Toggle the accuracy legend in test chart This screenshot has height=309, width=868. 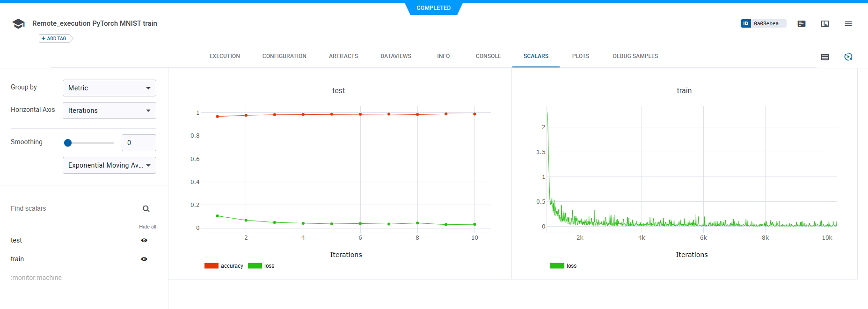pyautogui.click(x=224, y=266)
